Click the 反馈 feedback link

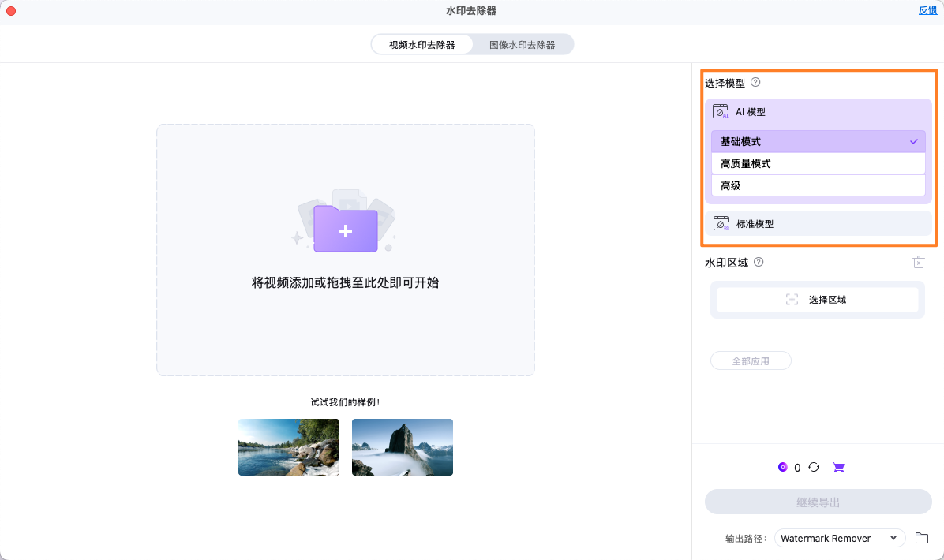[x=927, y=10]
